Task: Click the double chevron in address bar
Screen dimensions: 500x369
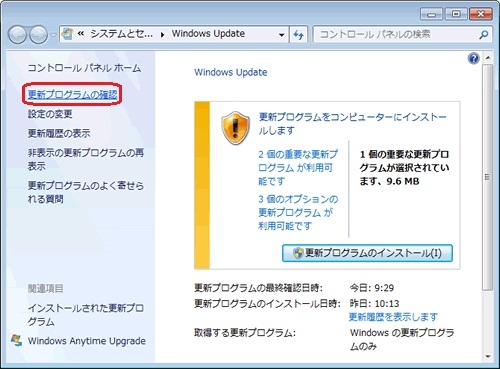Action: (81, 34)
